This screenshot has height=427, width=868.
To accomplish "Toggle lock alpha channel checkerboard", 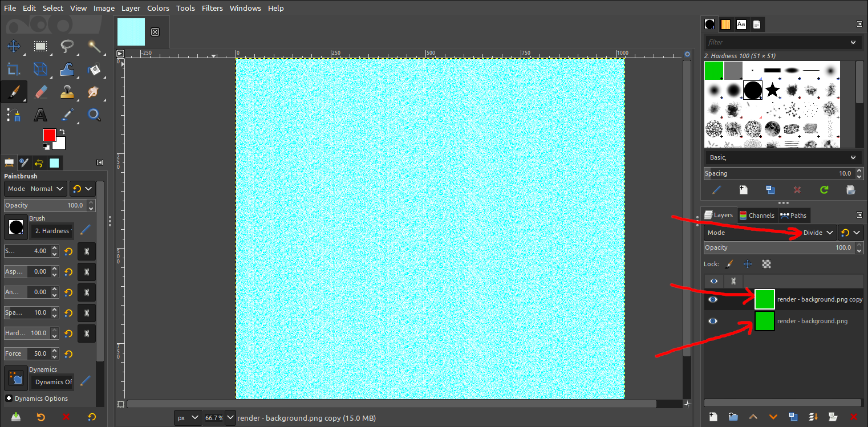I will click(x=766, y=264).
